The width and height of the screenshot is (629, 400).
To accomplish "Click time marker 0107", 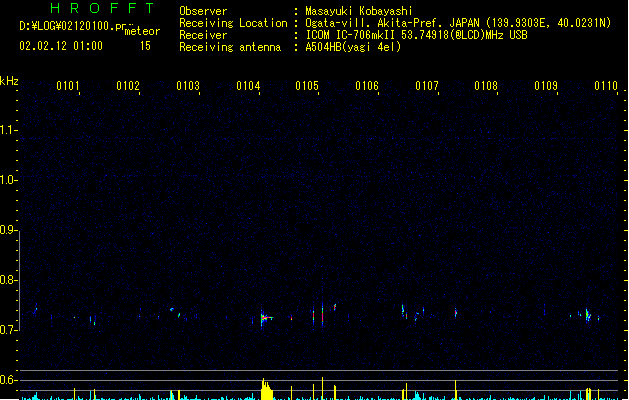I will pyautogui.click(x=427, y=85).
